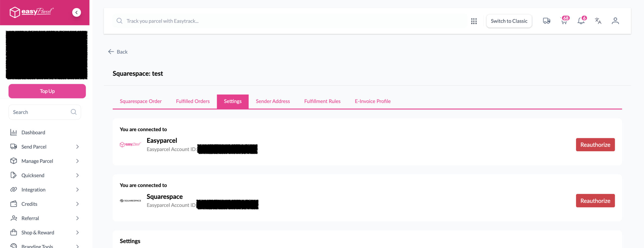The image size is (644, 248).
Task: Click the Shop & Reward bag icon
Action: coord(14,232)
